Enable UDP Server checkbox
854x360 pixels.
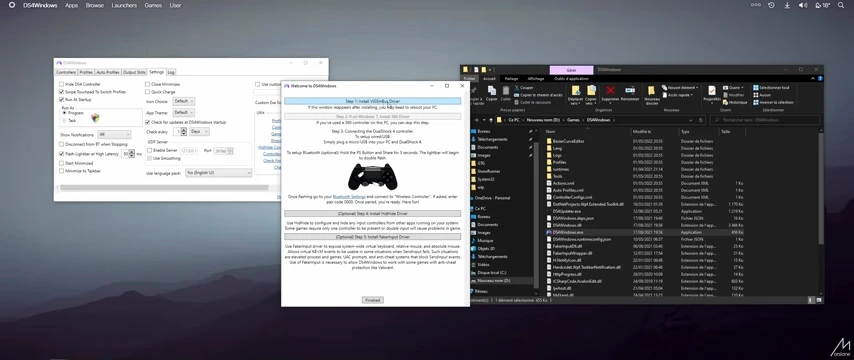pos(150,150)
